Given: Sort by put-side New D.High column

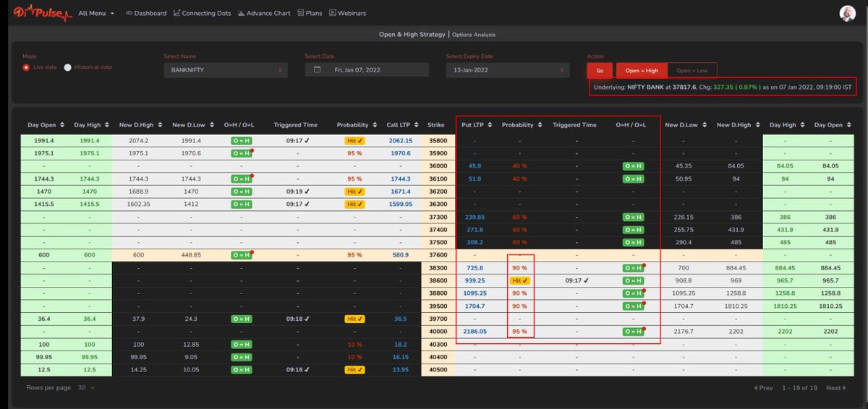Looking at the screenshot, I should [739, 125].
